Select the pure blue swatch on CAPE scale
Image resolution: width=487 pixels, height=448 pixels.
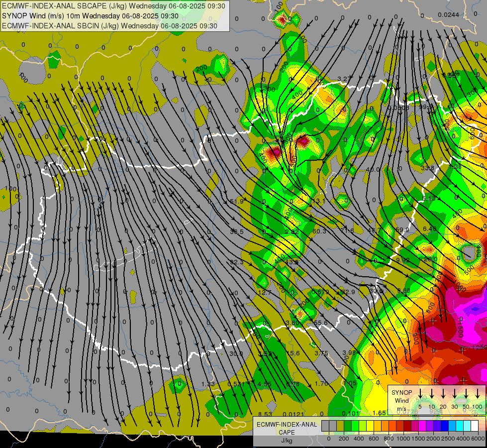click(x=445, y=426)
